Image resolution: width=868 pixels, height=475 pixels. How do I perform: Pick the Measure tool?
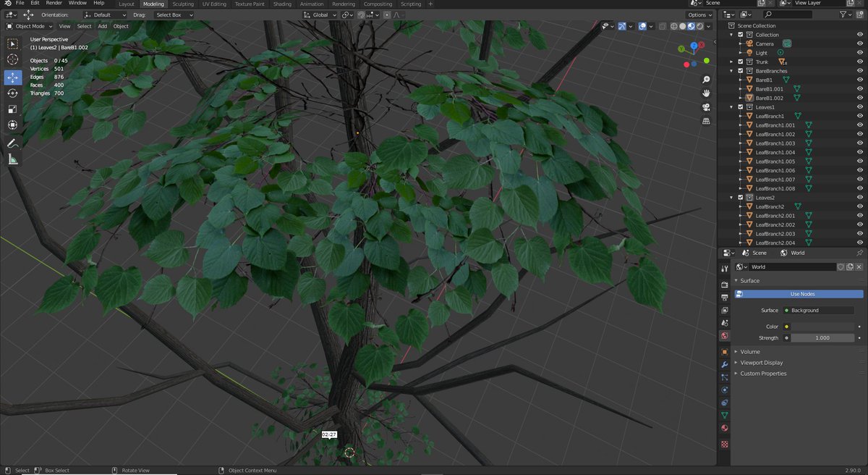(x=12, y=159)
